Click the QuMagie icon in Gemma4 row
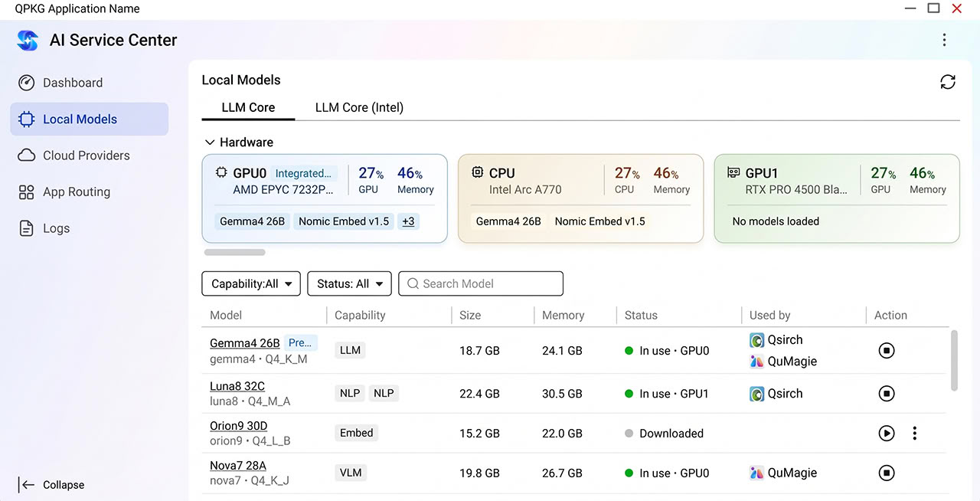The image size is (980, 501). 756,362
